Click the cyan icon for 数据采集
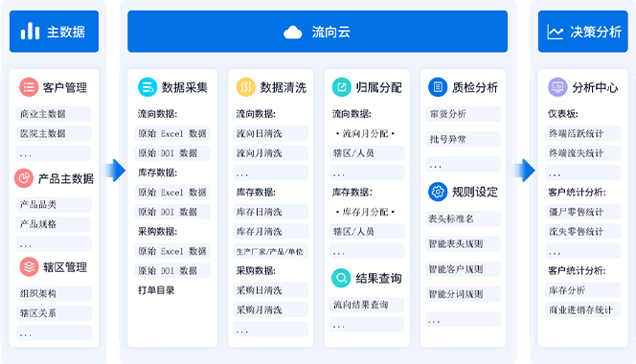The height and width of the screenshot is (364, 636). 148,87
